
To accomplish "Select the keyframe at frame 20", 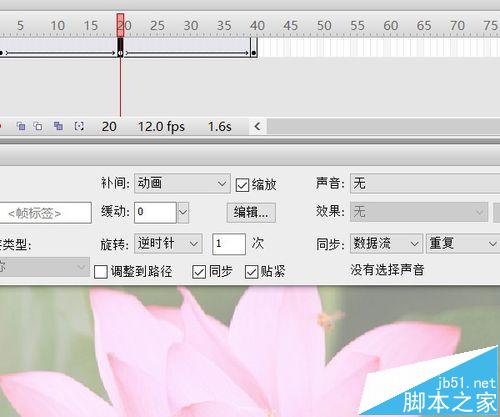I will click(x=120, y=47).
